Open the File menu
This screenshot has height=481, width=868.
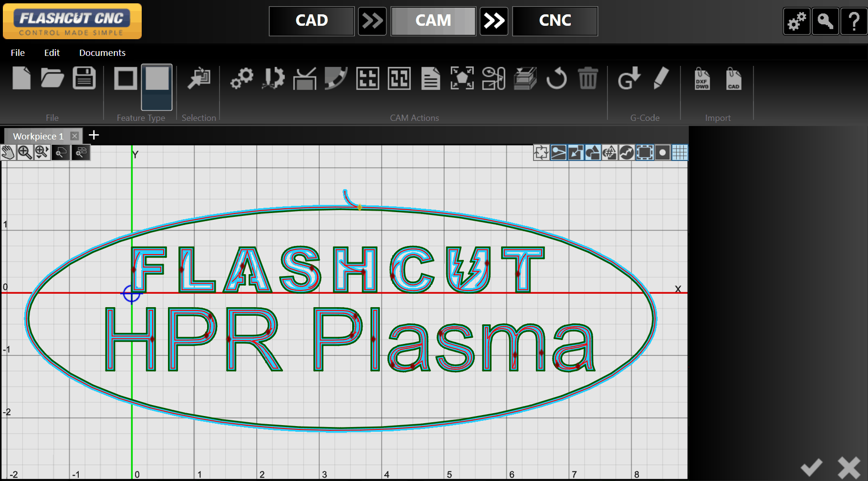tap(18, 53)
